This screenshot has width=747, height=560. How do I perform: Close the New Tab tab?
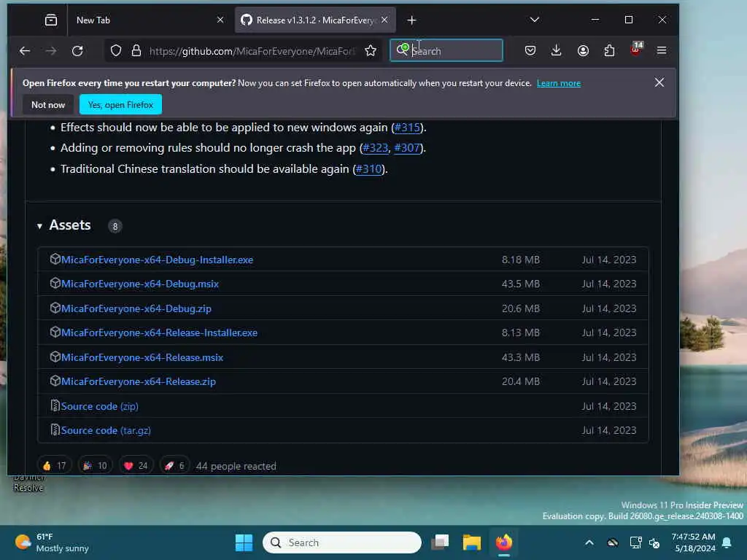220,20
